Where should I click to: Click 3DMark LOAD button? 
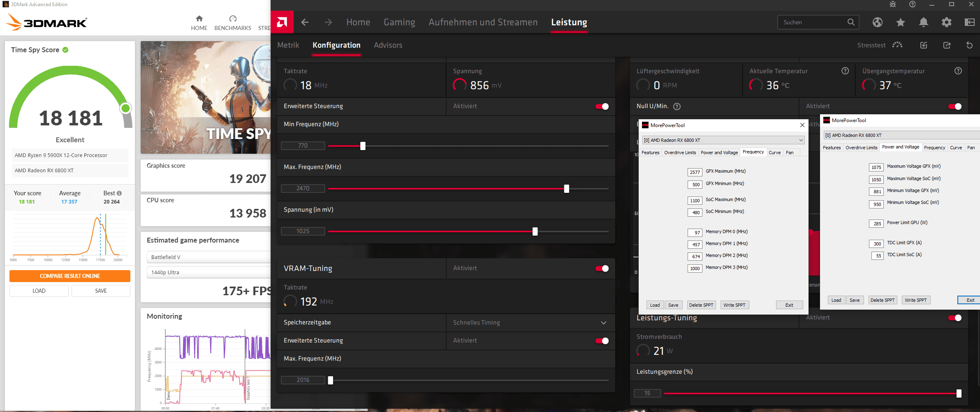tap(39, 291)
